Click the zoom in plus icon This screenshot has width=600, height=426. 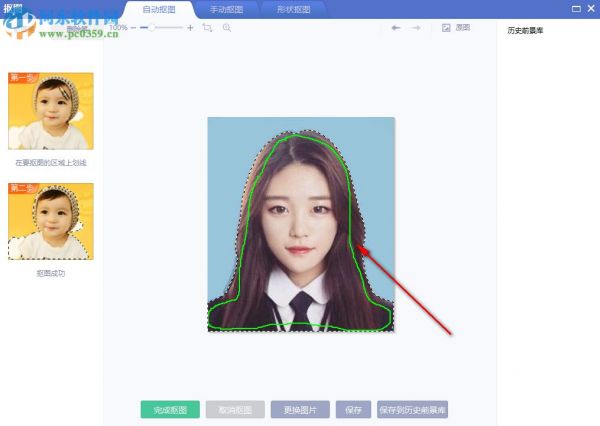tap(190, 28)
